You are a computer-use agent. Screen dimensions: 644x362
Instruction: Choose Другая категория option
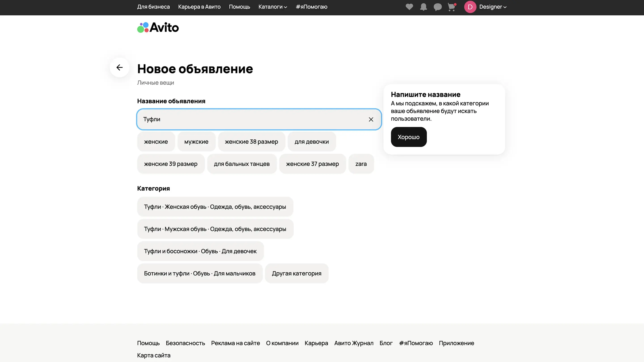[297, 273]
